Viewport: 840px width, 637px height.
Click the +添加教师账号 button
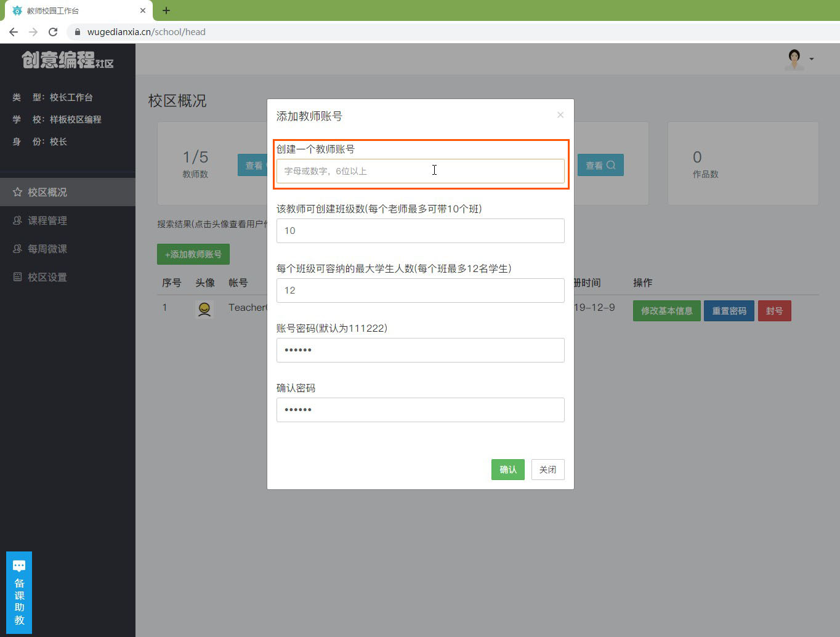click(x=193, y=254)
